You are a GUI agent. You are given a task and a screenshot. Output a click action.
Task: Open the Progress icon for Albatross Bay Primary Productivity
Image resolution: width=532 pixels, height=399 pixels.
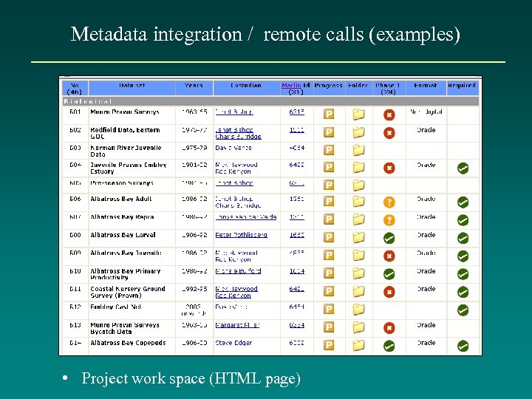328,273
